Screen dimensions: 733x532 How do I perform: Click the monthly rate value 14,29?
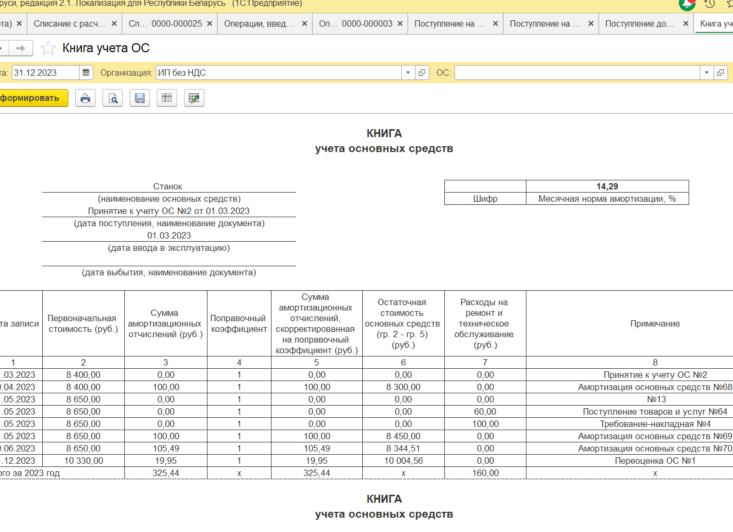(607, 186)
